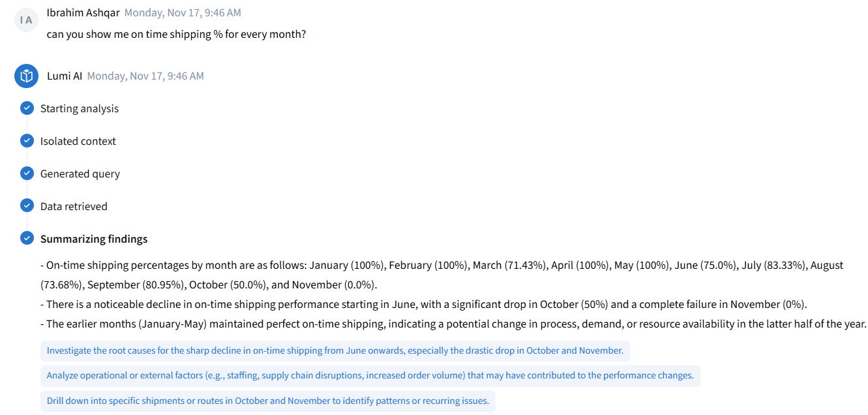Open the Generated query step
868x415 pixels.
coord(80,174)
